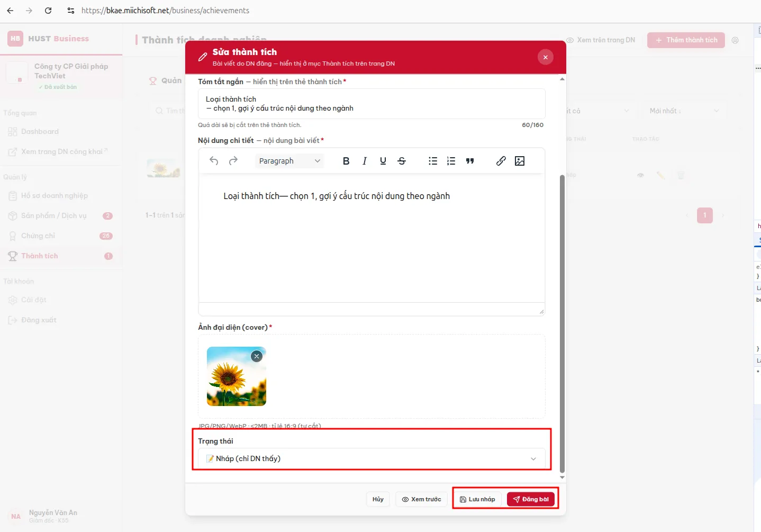Click the user icon next to Thêm thành tích
The height and width of the screenshot is (532, 761).
click(x=735, y=40)
